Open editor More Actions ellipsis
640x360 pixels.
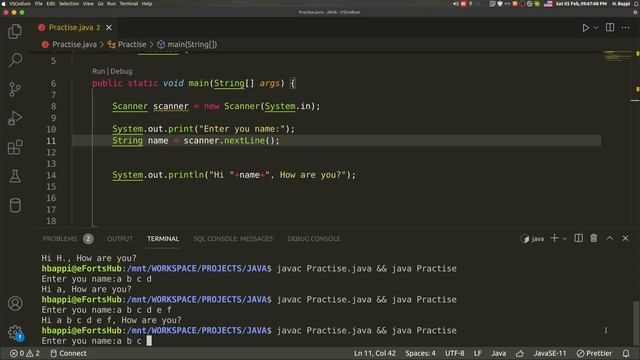[625, 27]
